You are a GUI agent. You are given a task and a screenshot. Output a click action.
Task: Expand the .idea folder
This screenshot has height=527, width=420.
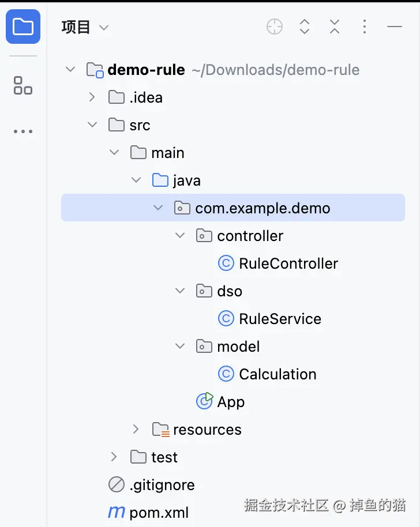click(x=92, y=97)
